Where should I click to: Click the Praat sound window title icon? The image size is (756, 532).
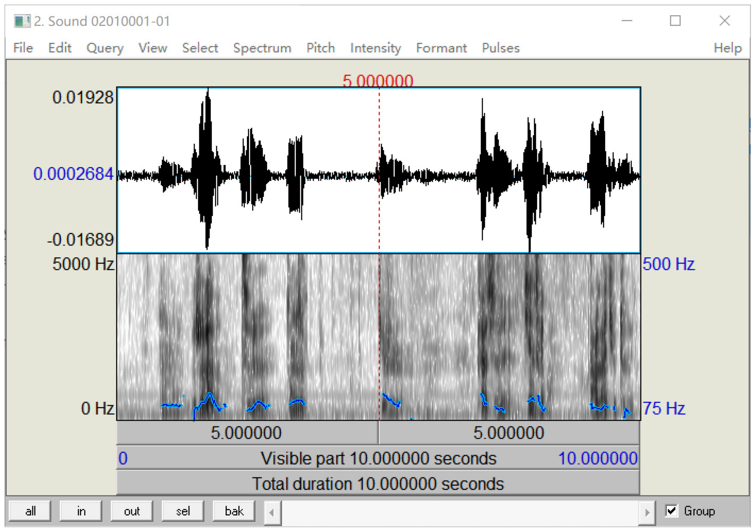(22, 21)
